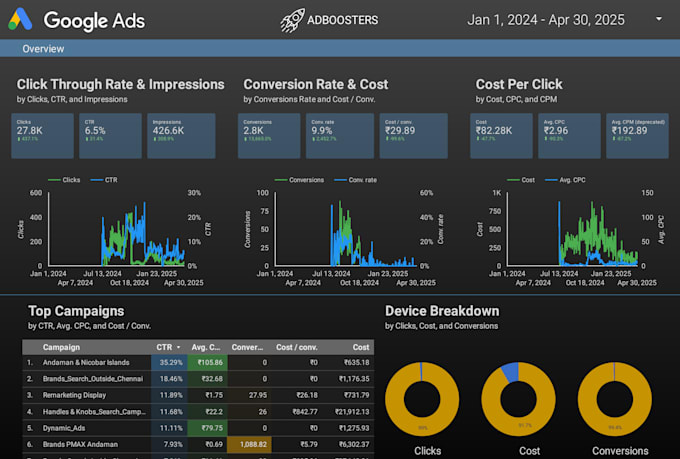Select the Cost / conv. ₹29.89 scorecard
This screenshot has height=459, width=680.
pos(414,136)
